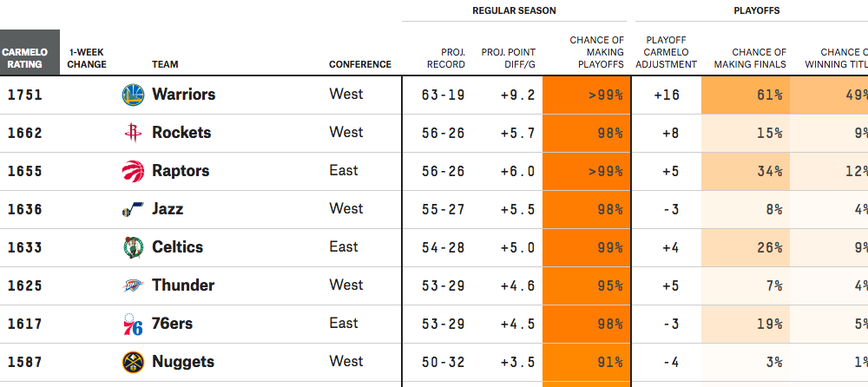Sort by Proj. Record column header
This screenshot has height=387, width=868.
tap(446, 58)
